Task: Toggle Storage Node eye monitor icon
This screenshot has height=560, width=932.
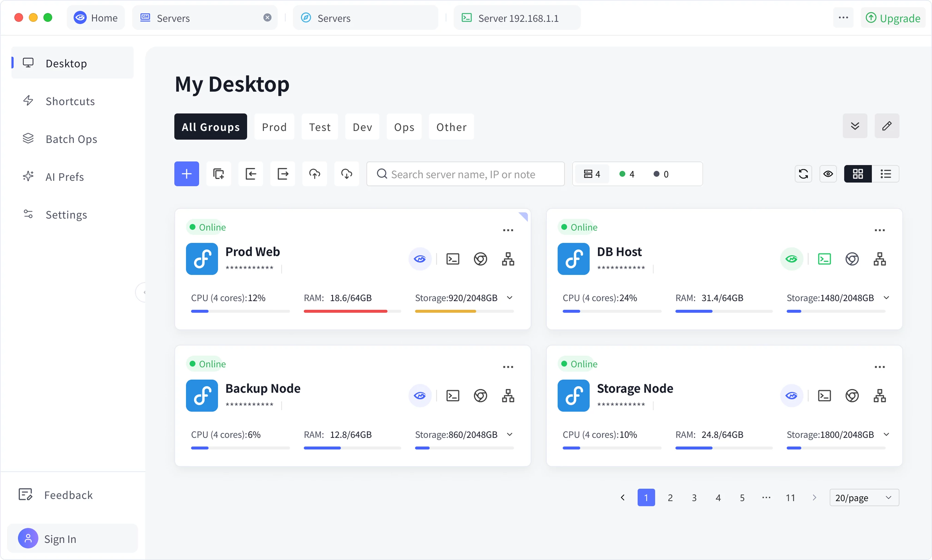Action: (792, 396)
